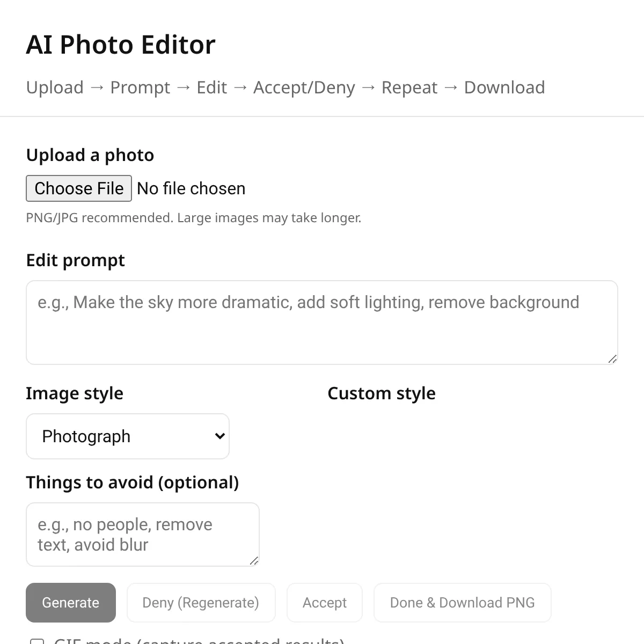Click the "Things to avoid (optional)" label

coord(133,482)
